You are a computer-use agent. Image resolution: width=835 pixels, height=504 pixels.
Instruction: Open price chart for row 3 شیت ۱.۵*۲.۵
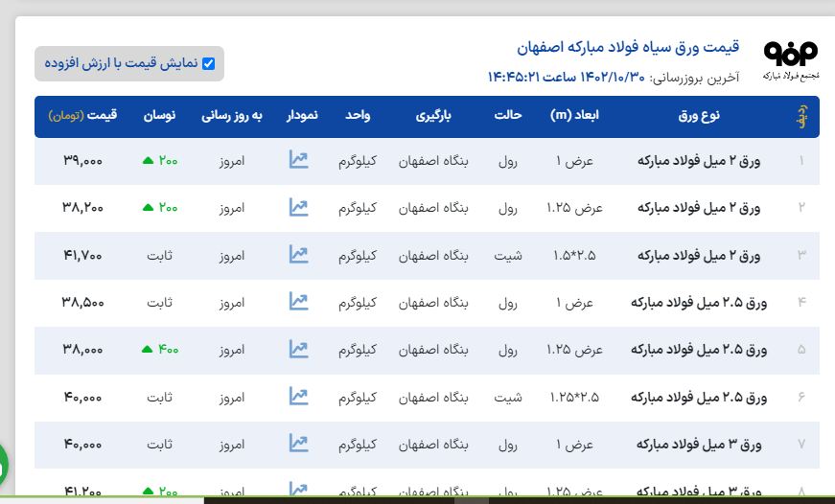point(298,254)
